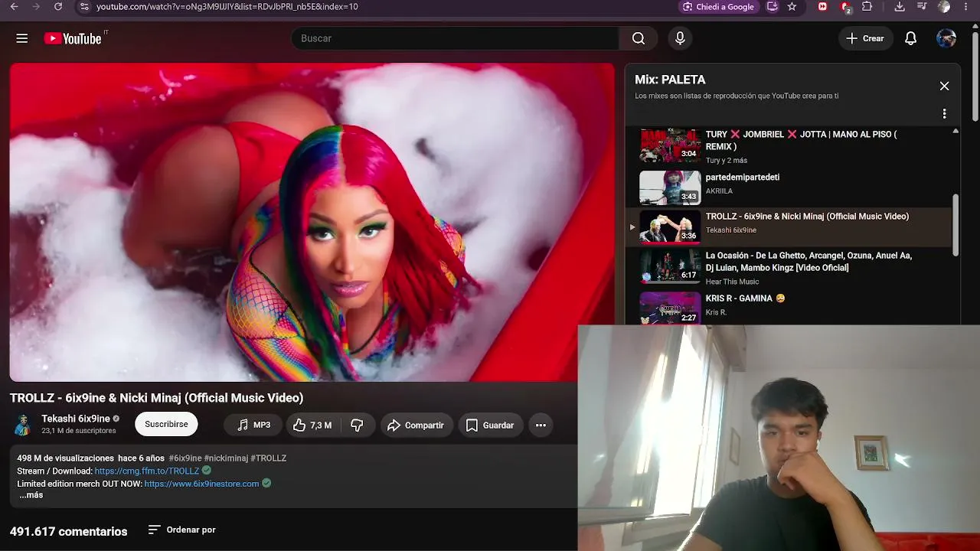Screen dimensions: 980x551
Task: Open the YouTube guide hamburger menu
Action: 22,38
